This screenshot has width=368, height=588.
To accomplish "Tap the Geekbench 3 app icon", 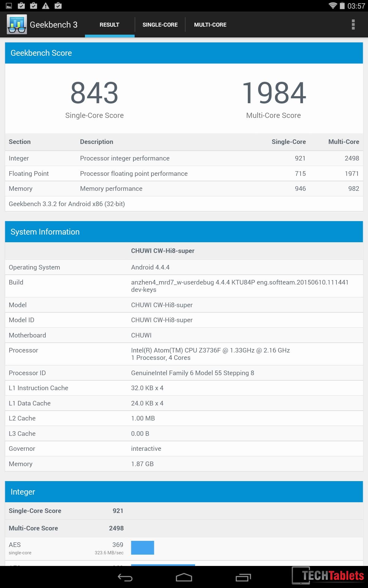I will tap(17, 24).
